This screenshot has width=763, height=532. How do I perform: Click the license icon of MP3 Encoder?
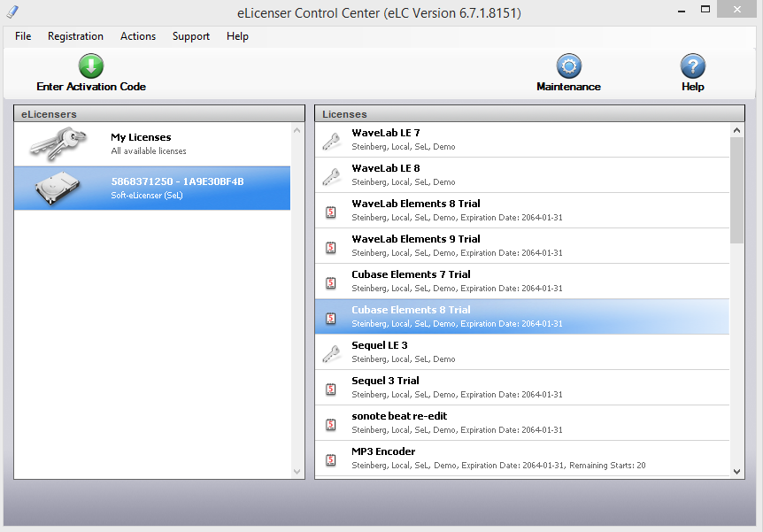click(x=331, y=460)
